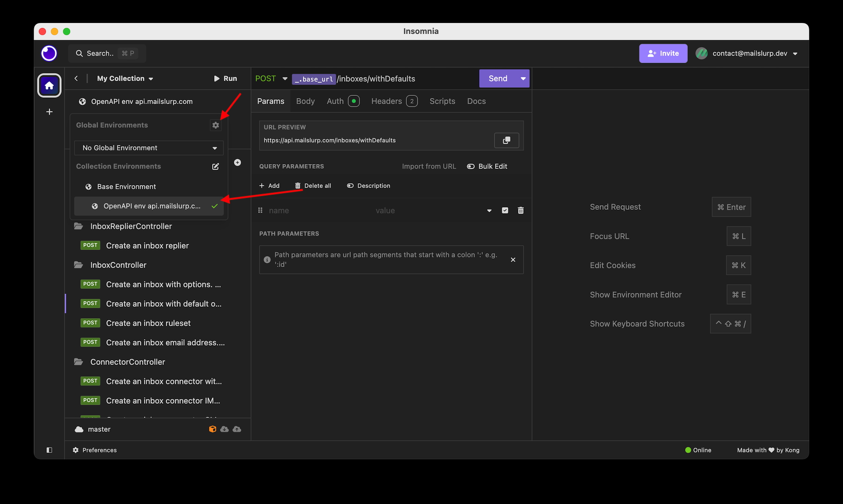Switch to the Docs tab

tap(476, 101)
